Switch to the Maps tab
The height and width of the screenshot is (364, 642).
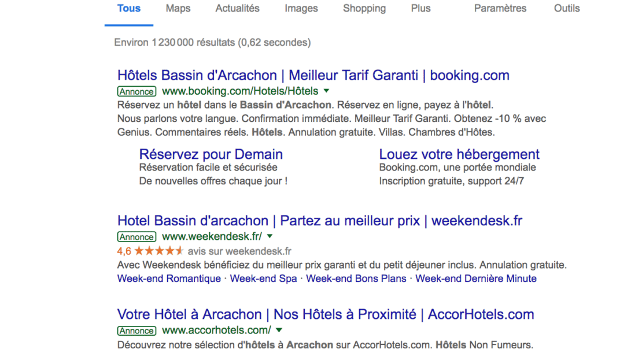[178, 9]
